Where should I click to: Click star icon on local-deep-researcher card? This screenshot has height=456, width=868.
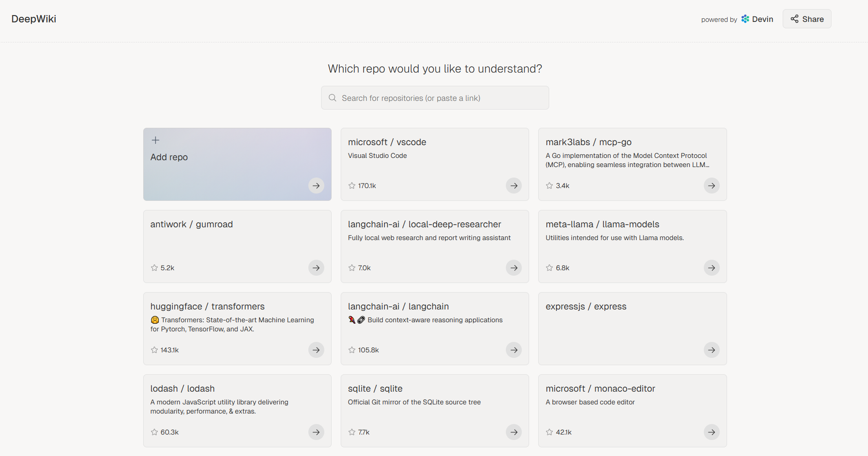point(352,268)
